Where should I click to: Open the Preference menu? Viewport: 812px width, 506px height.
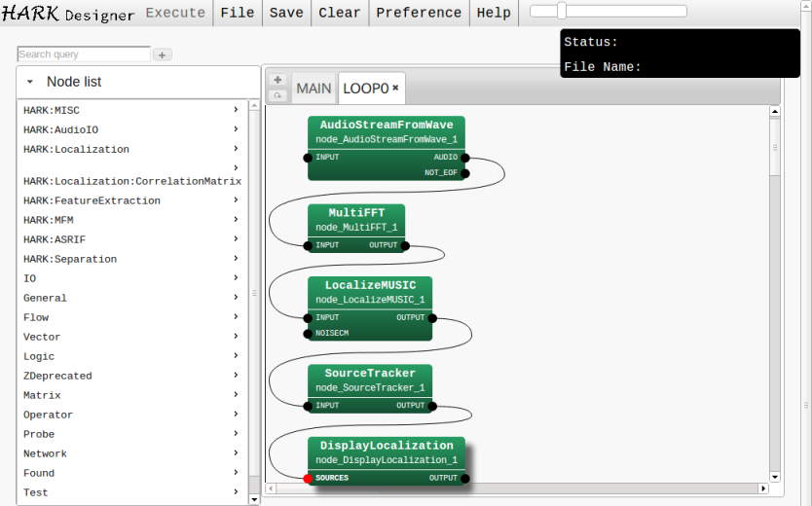coord(419,13)
